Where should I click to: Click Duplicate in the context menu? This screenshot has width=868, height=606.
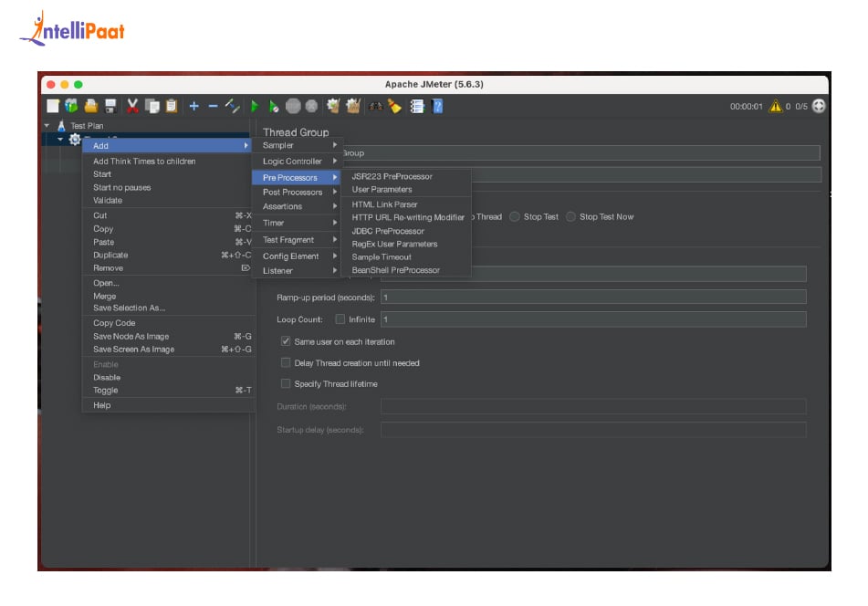click(168, 256)
